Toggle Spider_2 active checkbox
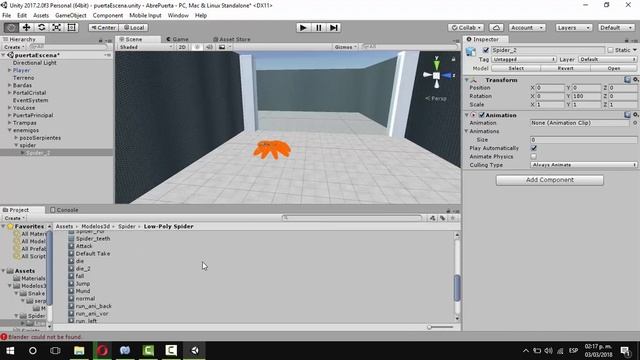The width and height of the screenshot is (640, 360). (485, 50)
